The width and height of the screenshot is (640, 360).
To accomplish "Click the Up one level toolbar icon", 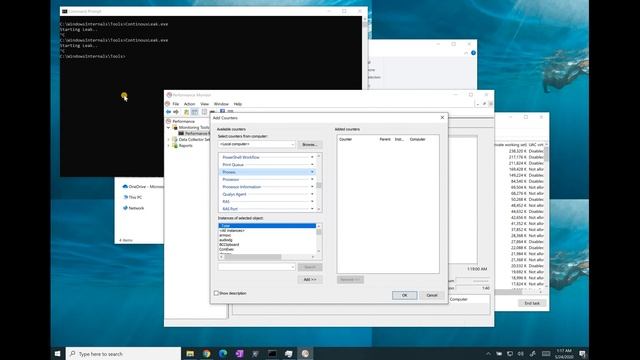I will 187,112.
